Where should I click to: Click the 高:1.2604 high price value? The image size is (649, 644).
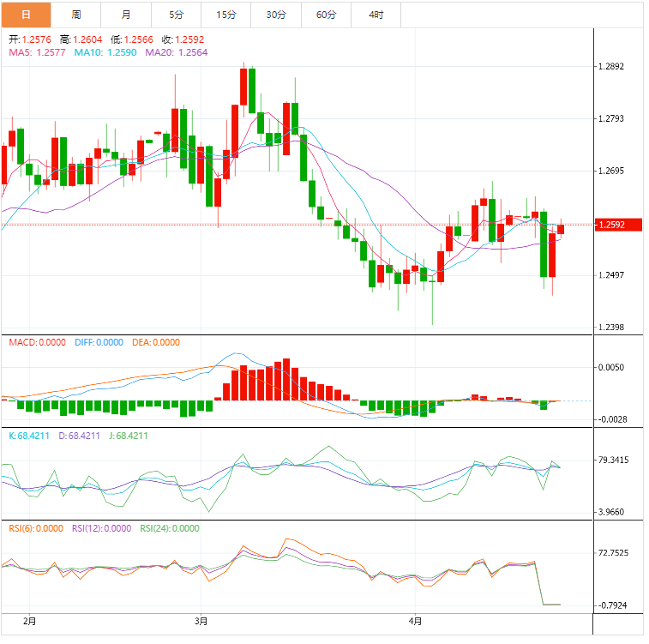(x=81, y=39)
